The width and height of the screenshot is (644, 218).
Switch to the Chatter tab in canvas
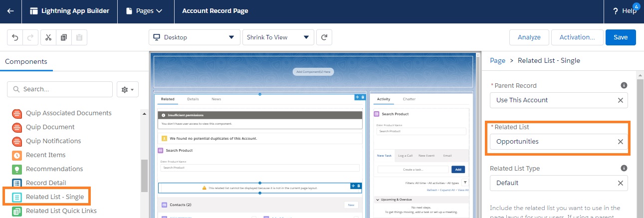pos(409,99)
